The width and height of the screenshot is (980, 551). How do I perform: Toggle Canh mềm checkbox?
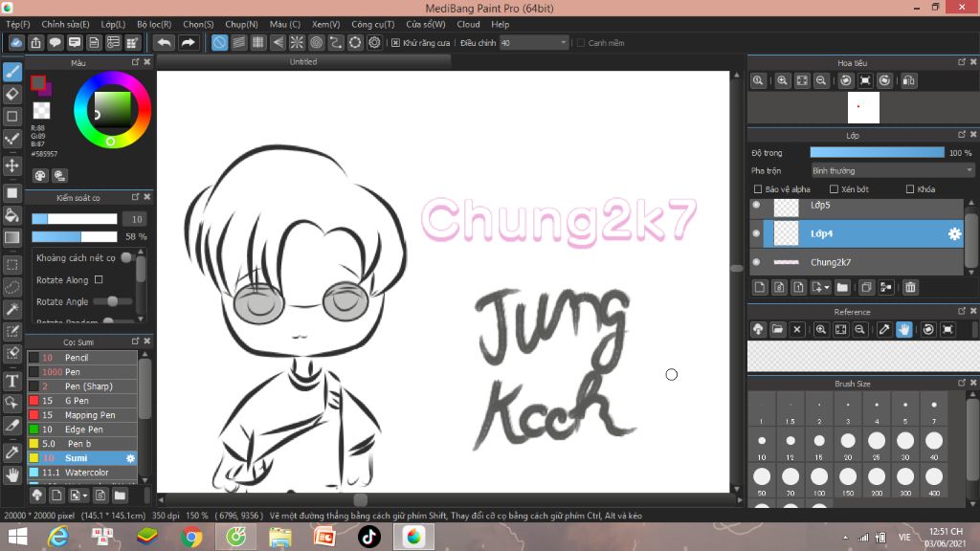581,43
